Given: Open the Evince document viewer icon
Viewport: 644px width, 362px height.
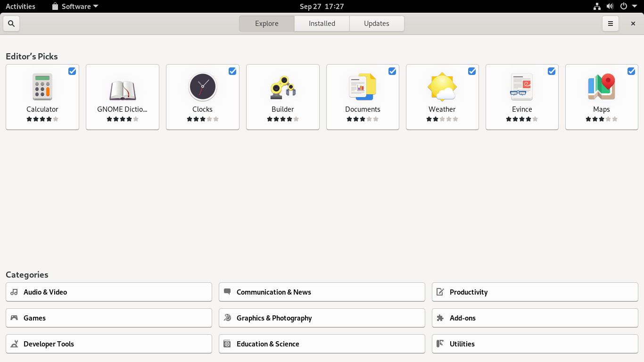Looking at the screenshot, I should (x=522, y=87).
